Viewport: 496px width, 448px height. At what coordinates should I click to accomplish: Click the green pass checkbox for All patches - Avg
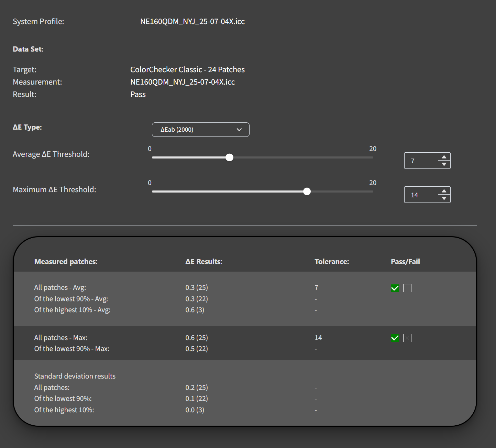tap(395, 288)
